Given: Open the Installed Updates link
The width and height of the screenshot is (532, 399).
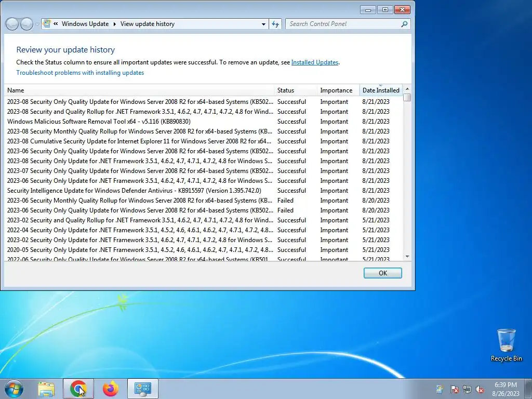Looking at the screenshot, I should pyautogui.click(x=314, y=62).
